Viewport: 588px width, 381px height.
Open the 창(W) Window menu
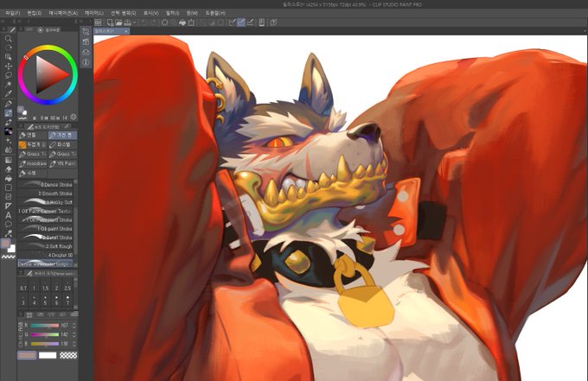[x=192, y=13]
